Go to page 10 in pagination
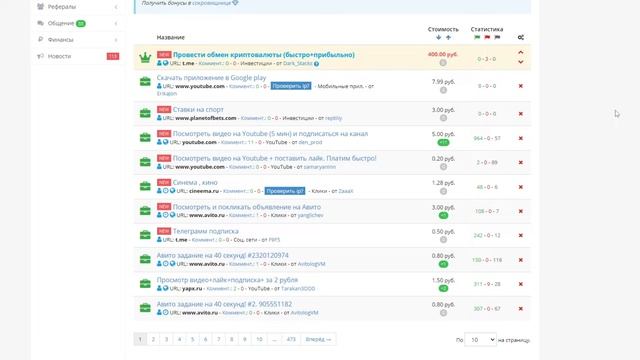Viewport: 640px width, 360px height. point(259,339)
